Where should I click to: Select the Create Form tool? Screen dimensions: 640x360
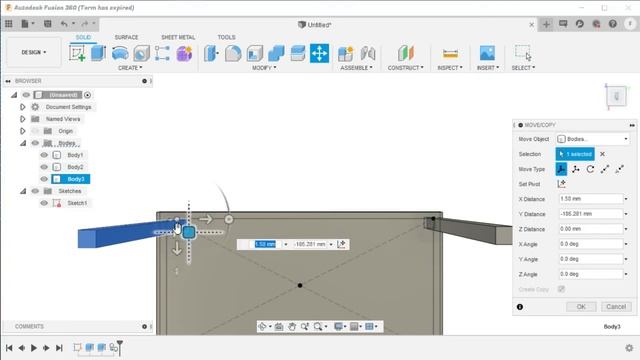point(184,53)
